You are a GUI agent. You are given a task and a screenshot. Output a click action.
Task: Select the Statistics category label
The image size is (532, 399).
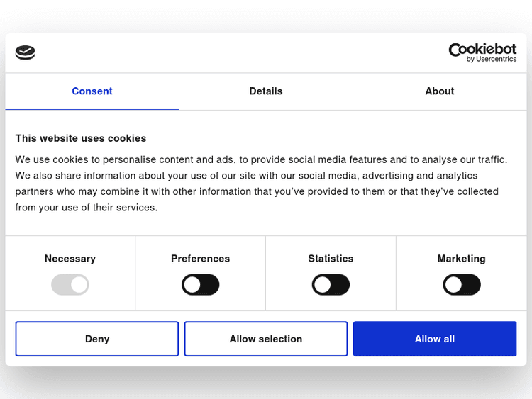pos(331,259)
